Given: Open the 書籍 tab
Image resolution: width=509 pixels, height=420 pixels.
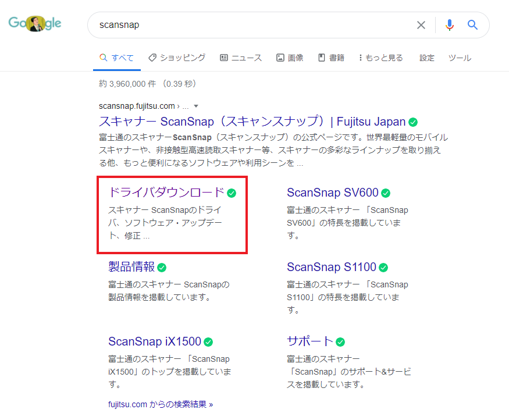Looking at the screenshot, I should pos(331,58).
